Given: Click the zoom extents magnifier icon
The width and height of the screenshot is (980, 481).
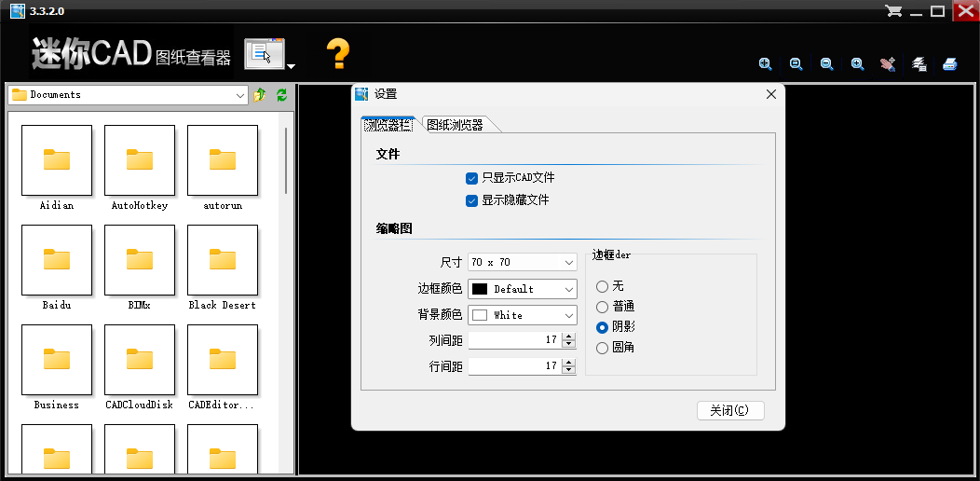Looking at the screenshot, I should click(x=765, y=63).
